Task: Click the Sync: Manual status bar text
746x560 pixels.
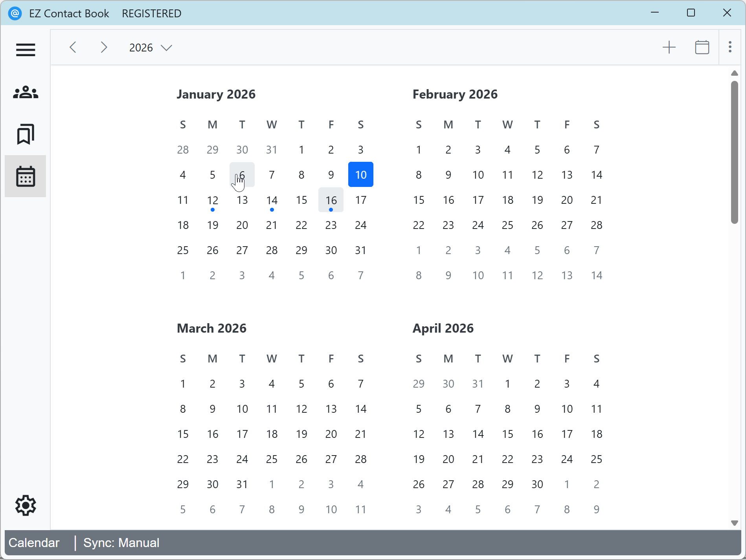Action: pyautogui.click(x=121, y=543)
